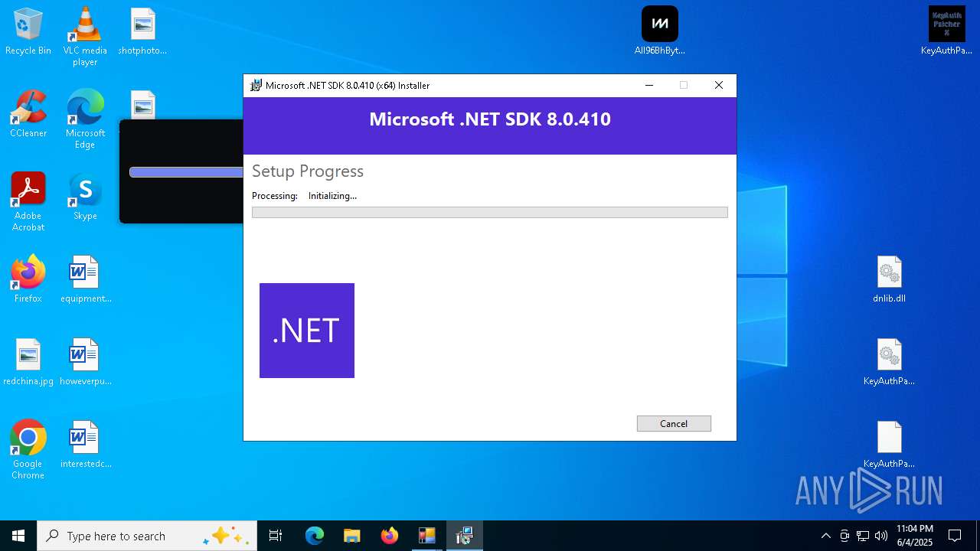Open File Explorer from taskbar
The height and width of the screenshot is (551, 980).
(352, 536)
